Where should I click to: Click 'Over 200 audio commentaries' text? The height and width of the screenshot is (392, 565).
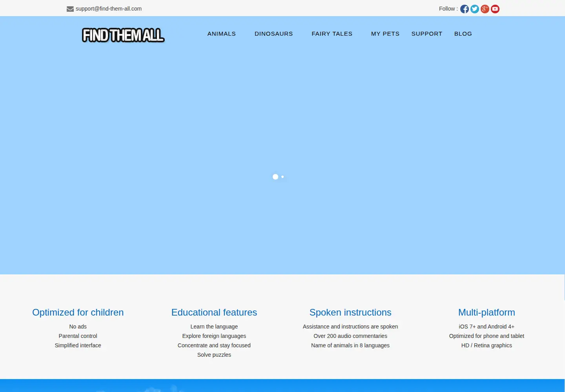350,336
